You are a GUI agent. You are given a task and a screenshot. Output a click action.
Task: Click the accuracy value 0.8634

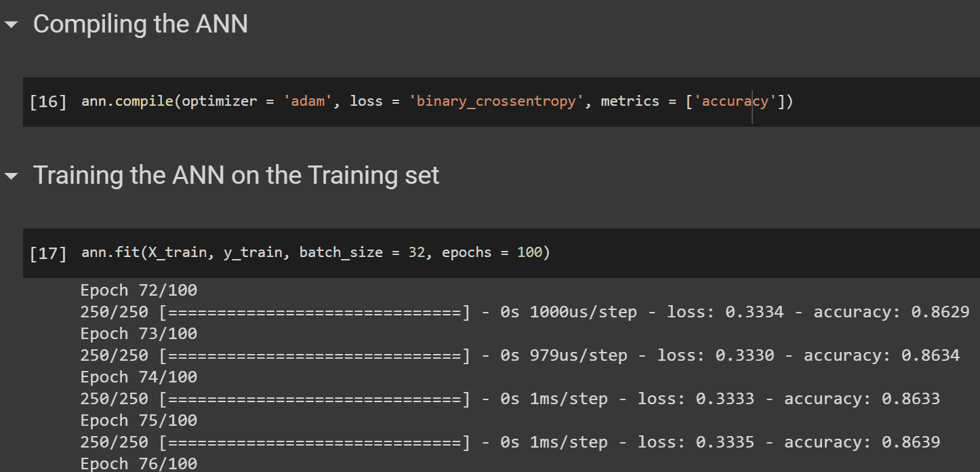pos(930,355)
